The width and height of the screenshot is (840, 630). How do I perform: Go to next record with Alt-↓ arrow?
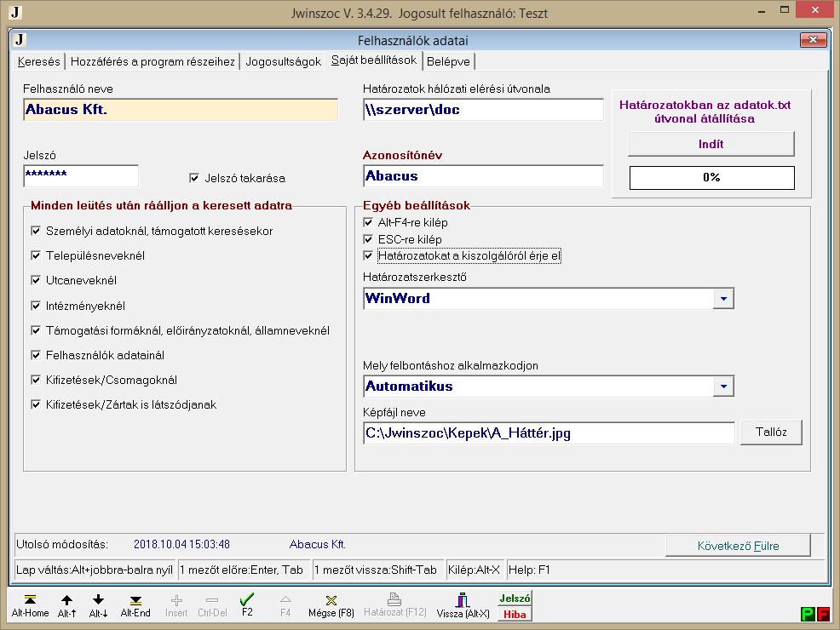click(98, 605)
